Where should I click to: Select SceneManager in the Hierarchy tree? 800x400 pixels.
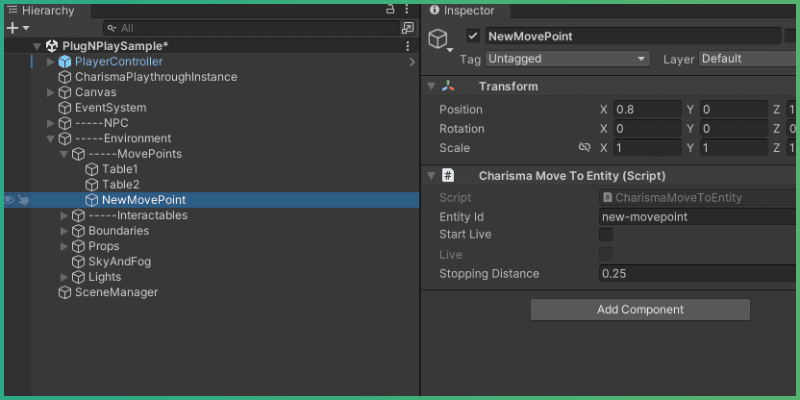[x=116, y=292]
